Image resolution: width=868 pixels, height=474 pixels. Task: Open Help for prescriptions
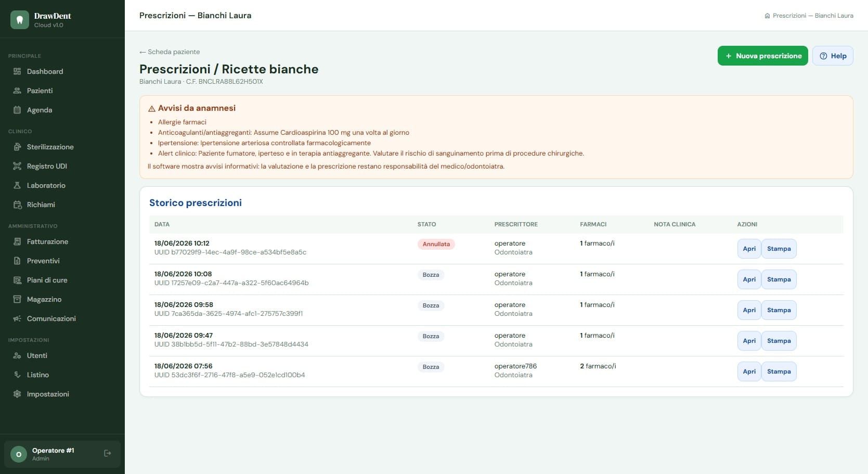point(833,56)
